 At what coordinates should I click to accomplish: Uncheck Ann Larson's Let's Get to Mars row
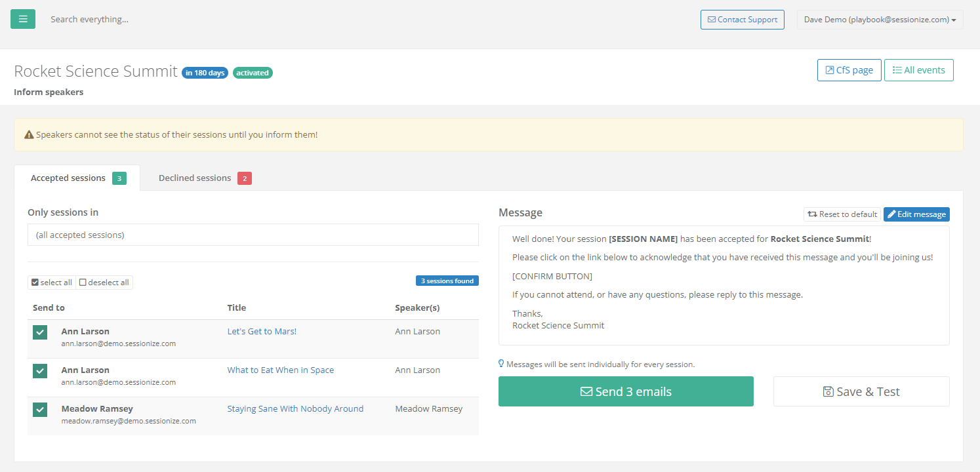pyautogui.click(x=40, y=332)
